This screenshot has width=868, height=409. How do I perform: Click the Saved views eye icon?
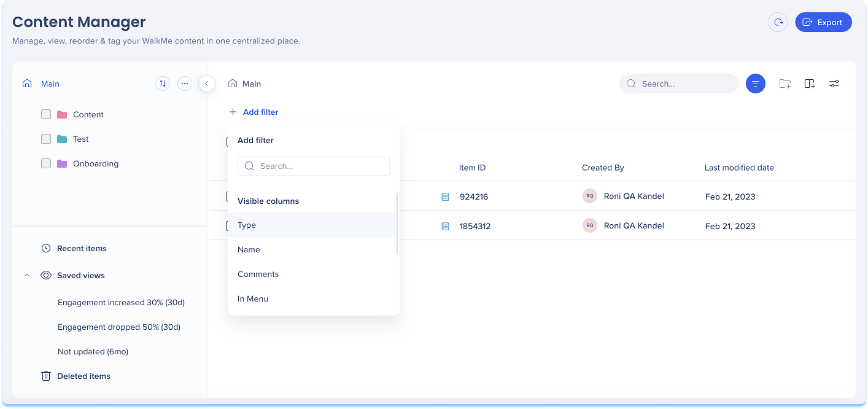46,275
